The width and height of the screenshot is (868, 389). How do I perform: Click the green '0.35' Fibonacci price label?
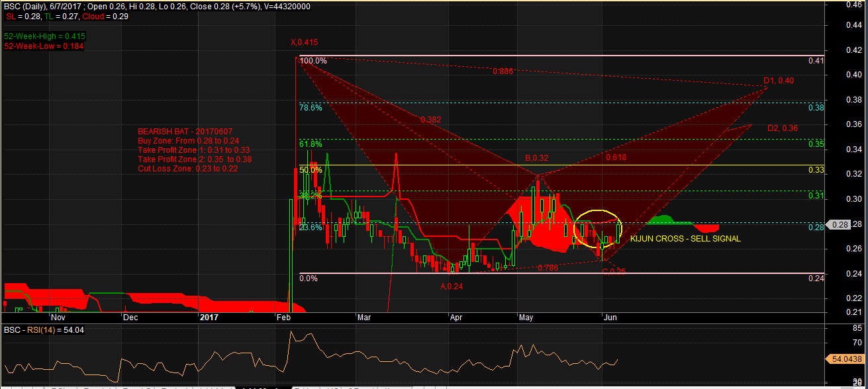pos(816,144)
